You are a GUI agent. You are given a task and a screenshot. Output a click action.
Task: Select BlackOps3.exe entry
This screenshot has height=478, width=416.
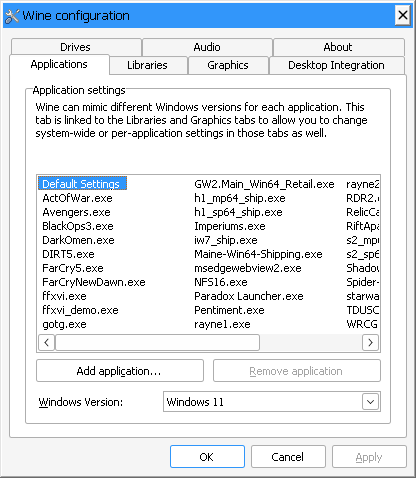(78, 226)
